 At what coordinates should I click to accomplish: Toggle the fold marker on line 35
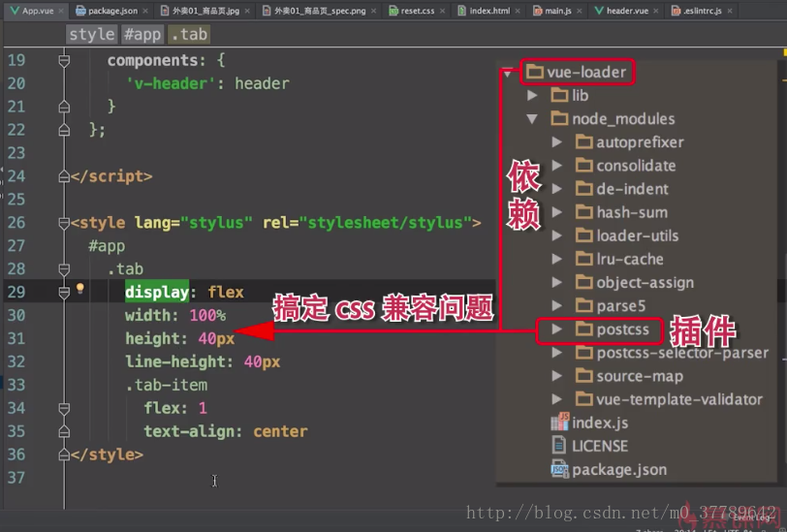coord(64,431)
